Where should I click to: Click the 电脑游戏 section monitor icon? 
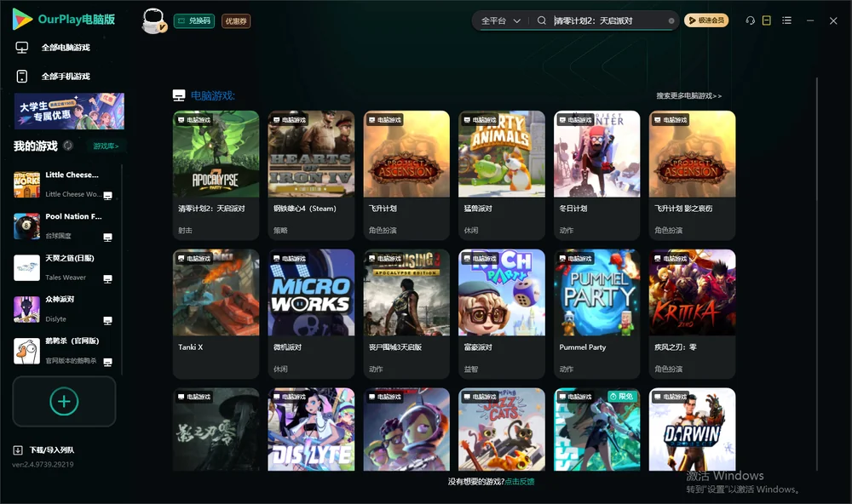point(179,95)
